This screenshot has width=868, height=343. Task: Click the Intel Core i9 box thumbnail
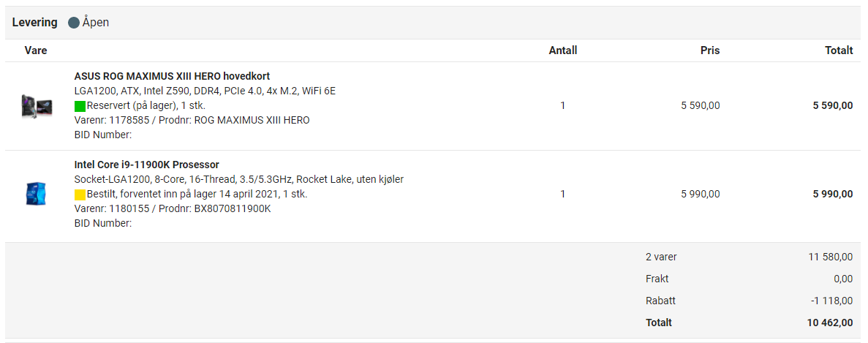tap(35, 195)
